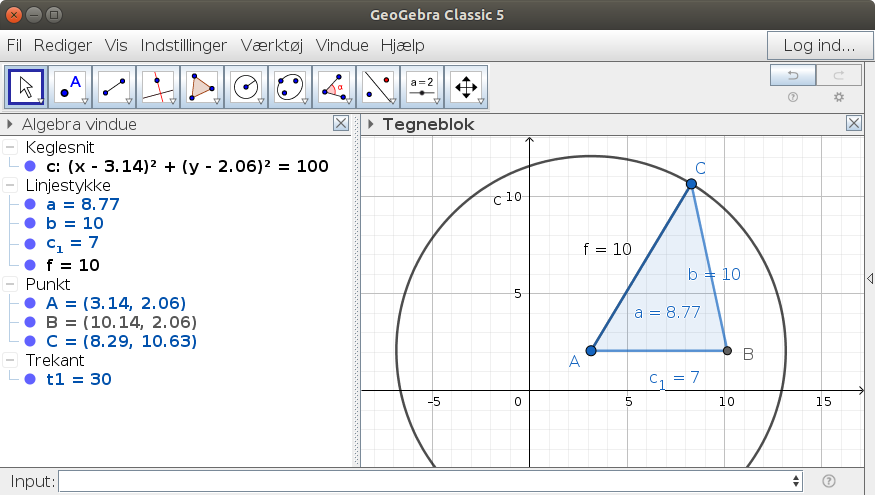Toggle visibility of point C
Image resolution: width=875 pixels, height=495 pixels.
(30, 341)
